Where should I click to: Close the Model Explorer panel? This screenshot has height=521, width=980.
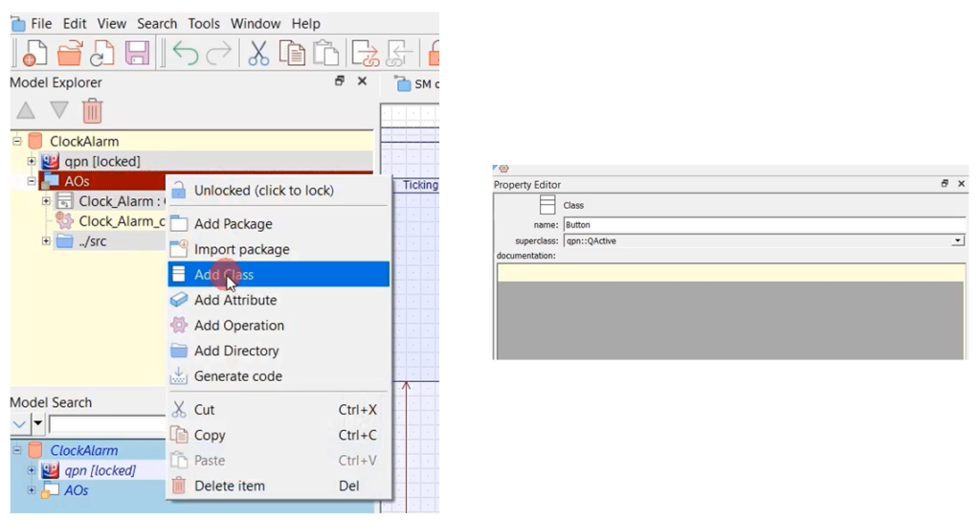(362, 80)
